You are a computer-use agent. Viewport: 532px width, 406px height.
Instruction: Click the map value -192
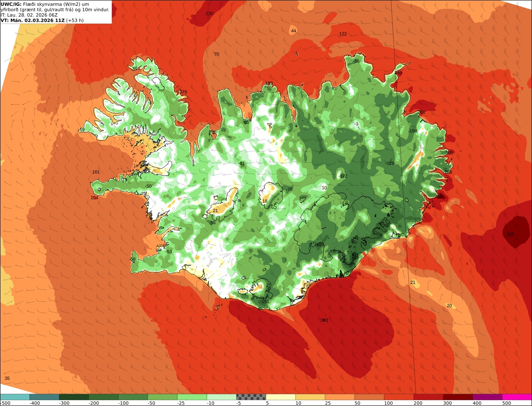coord(319,245)
